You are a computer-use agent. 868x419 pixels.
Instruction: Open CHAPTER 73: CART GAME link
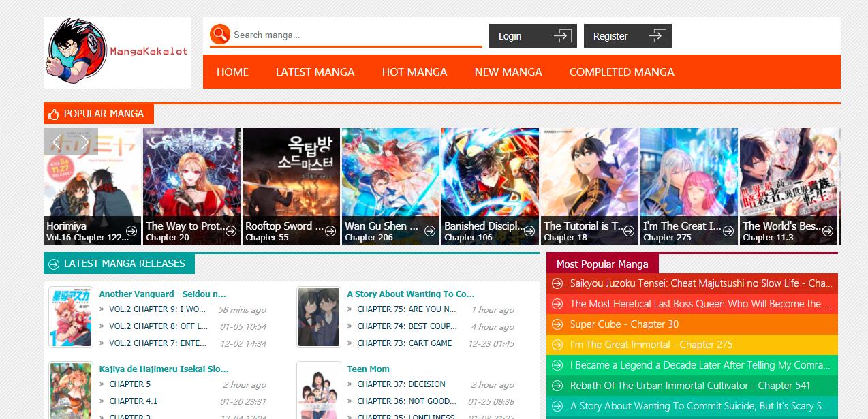coord(405,343)
